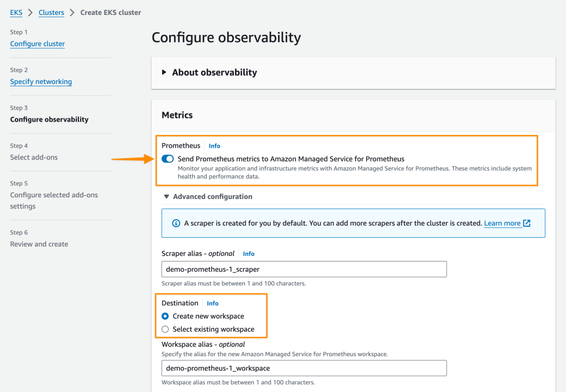Click the Workspace alias text field
The height and width of the screenshot is (392, 566).
coord(304,368)
